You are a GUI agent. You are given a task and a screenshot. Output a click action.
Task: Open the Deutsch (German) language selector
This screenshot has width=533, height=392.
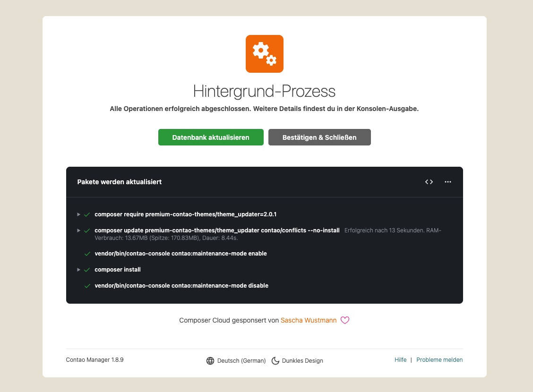(x=241, y=361)
